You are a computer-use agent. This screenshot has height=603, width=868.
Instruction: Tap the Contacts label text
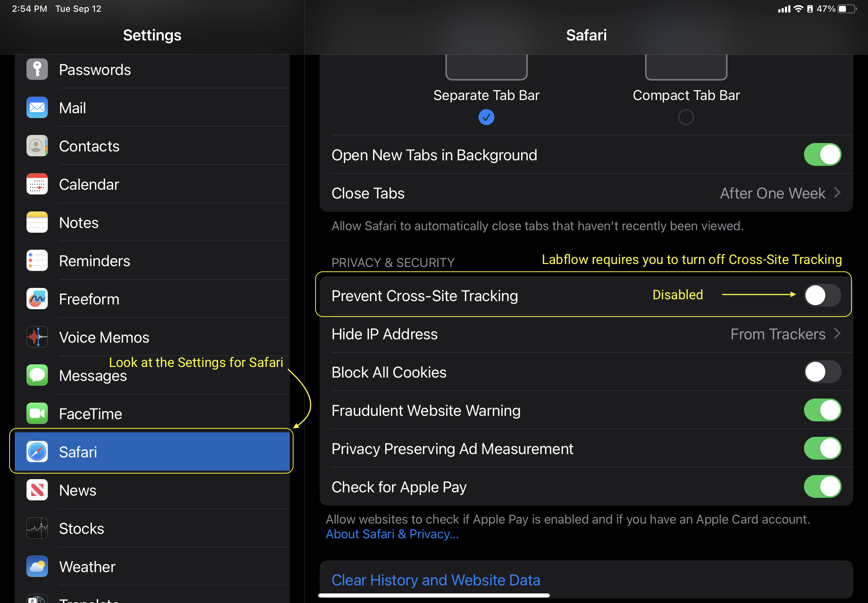tap(89, 146)
